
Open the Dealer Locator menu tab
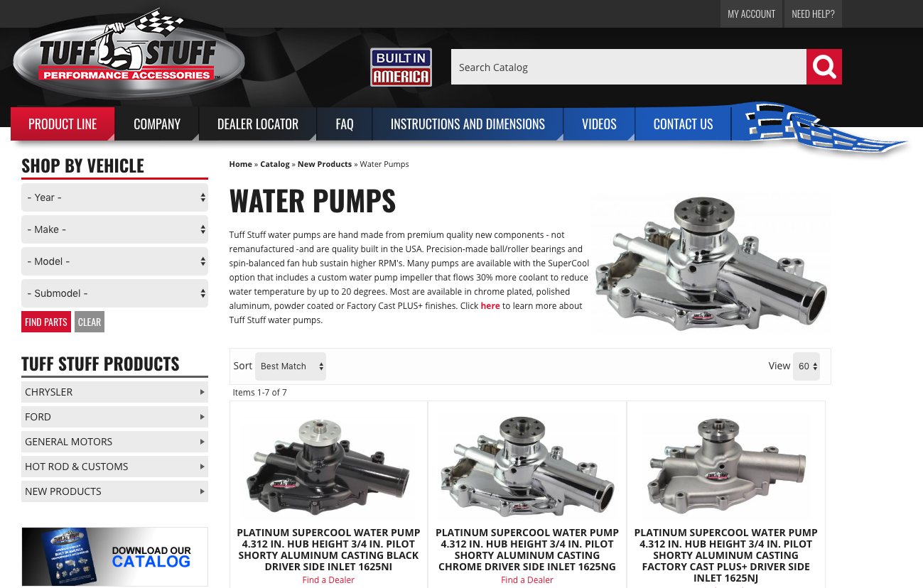pos(258,124)
